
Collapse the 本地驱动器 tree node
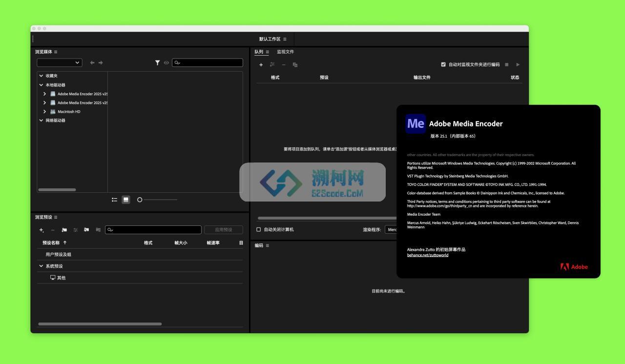click(41, 85)
